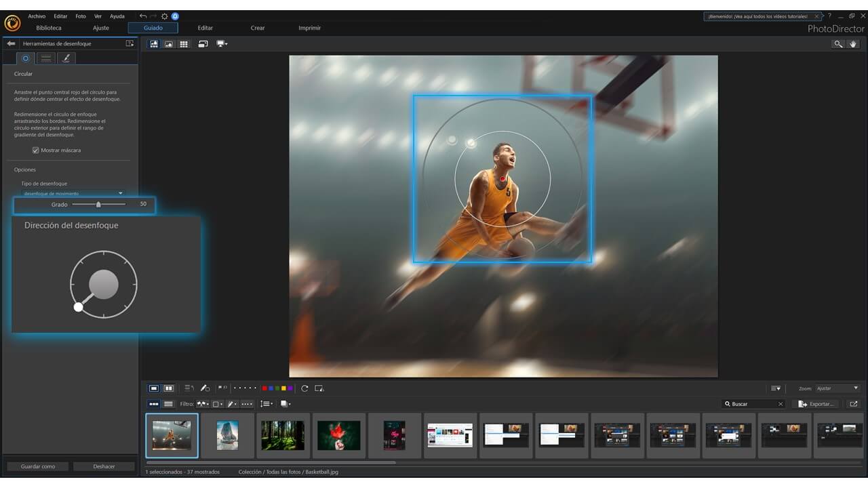Click the rotate photo icon
Screen dimensions: 868x488
[x=304, y=388]
